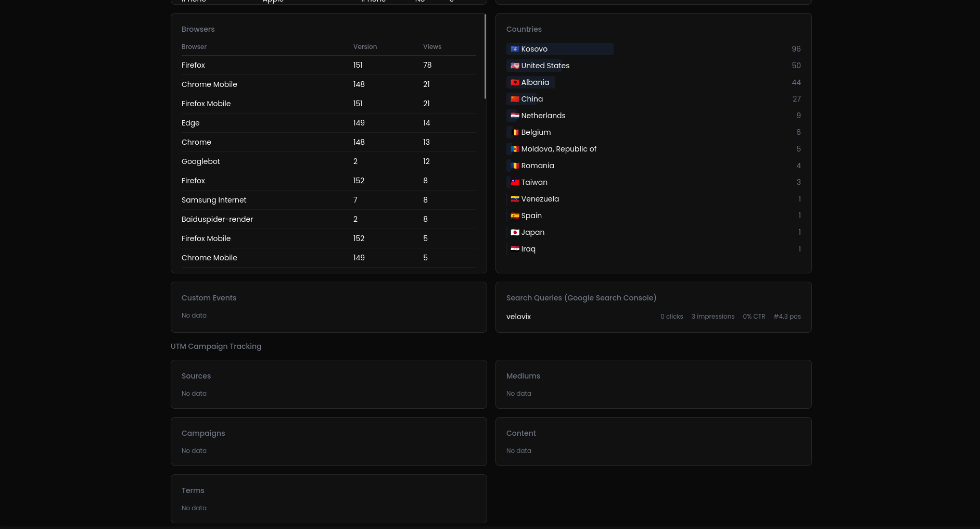
Task: Click the Browsers panel heading
Action: point(198,29)
